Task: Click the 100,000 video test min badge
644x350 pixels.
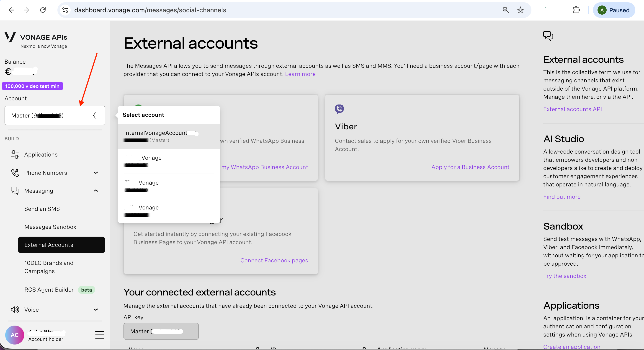Action: (33, 86)
